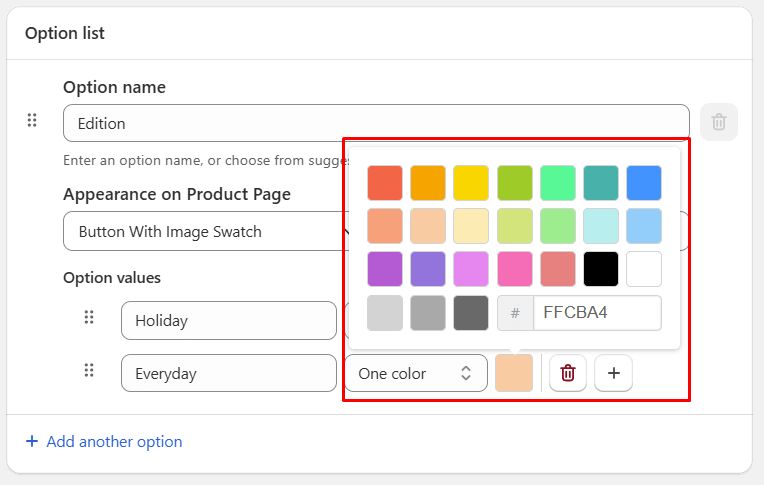The image size is (764, 485).
Task: Open the One color dropdown
Action: 415,373
